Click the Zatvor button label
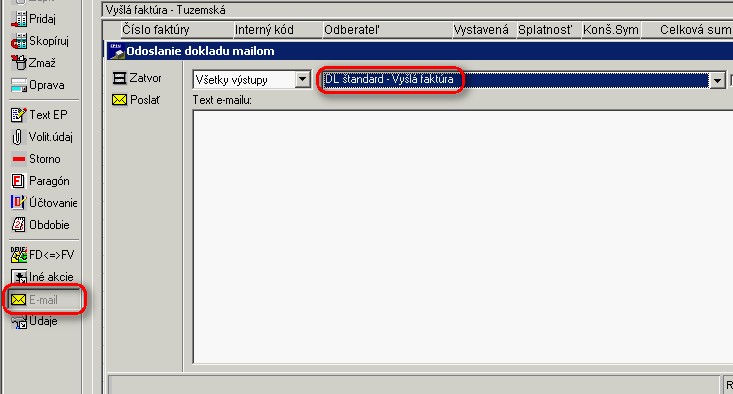733x394 pixels. [145, 78]
